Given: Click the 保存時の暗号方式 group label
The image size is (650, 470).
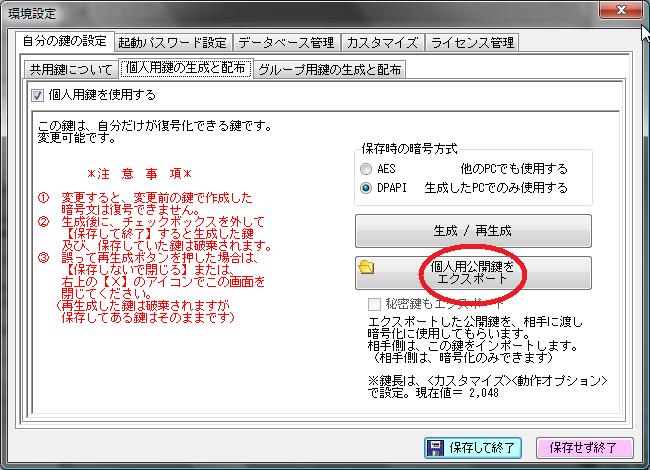Looking at the screenshot, I should pos(410,149).
